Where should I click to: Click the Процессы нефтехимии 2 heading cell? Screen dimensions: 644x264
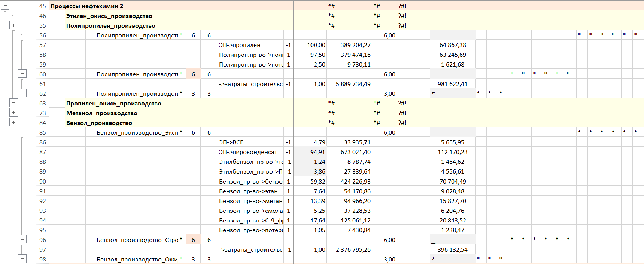[x=87, y=6]
